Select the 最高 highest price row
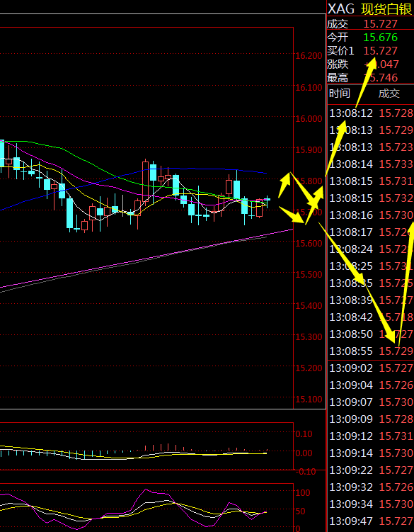This screenshot has width=414, height=532. [370, 78]
